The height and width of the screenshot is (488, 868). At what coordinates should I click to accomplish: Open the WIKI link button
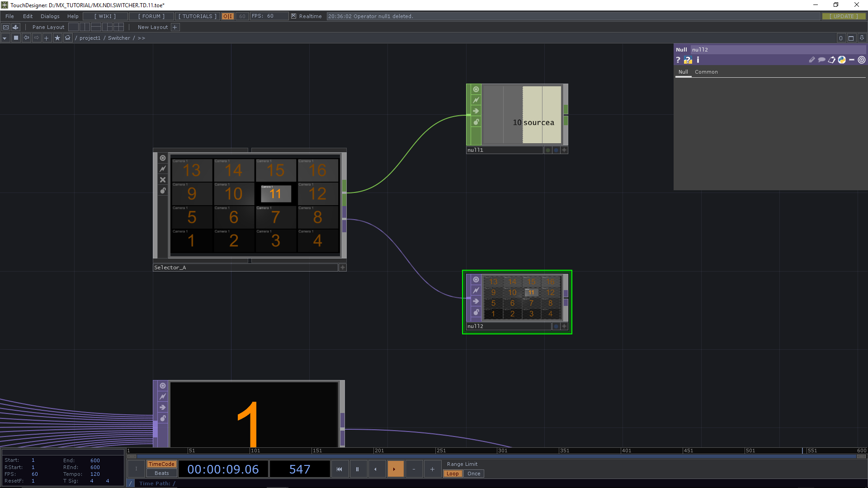click(x=105, y=16)
